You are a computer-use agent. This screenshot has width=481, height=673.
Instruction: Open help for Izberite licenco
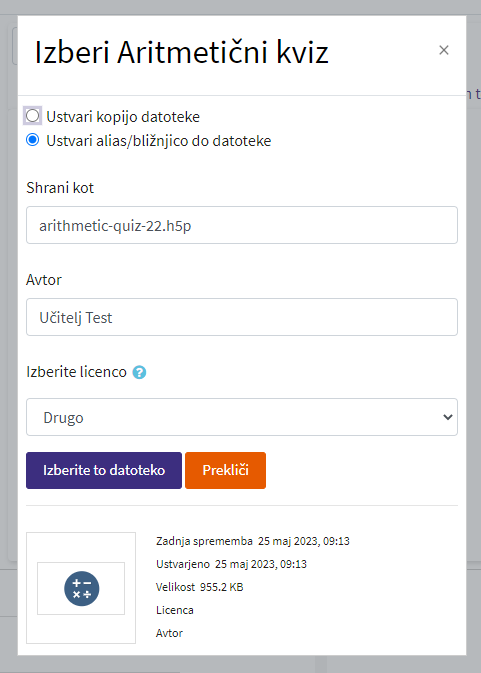pos(139,372)
